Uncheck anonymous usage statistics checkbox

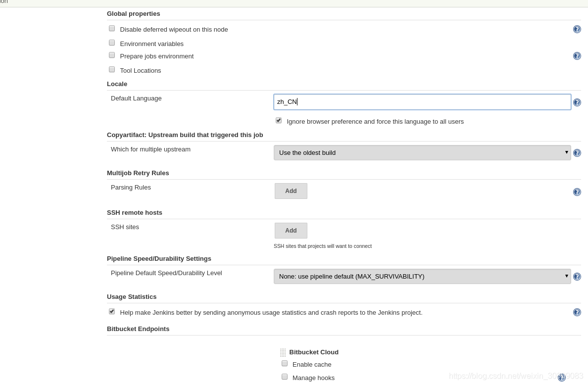coord(112,312)
